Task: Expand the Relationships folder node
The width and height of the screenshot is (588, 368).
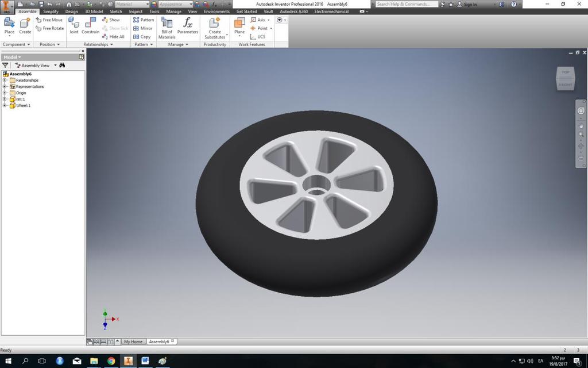Action: click(x=5, y=80)
